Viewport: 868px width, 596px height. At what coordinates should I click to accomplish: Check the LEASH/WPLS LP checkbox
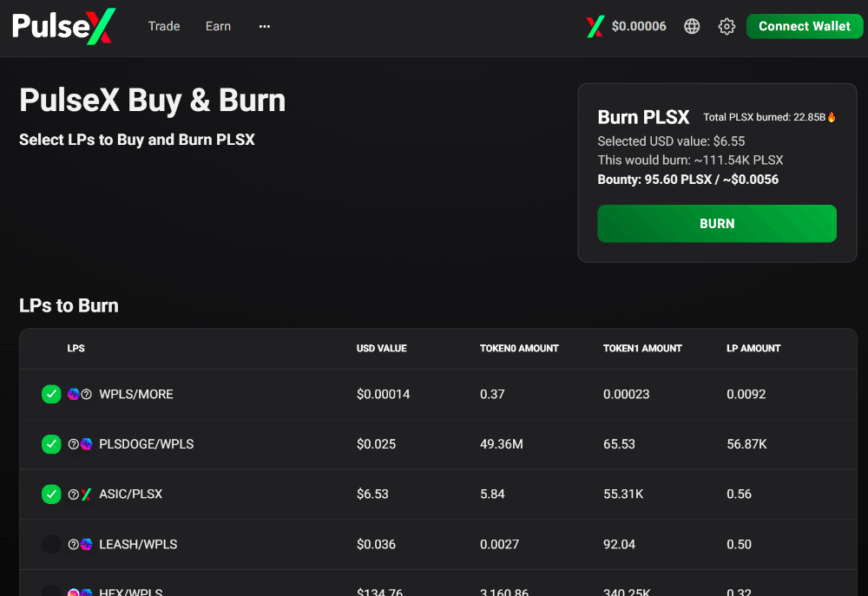51,544
